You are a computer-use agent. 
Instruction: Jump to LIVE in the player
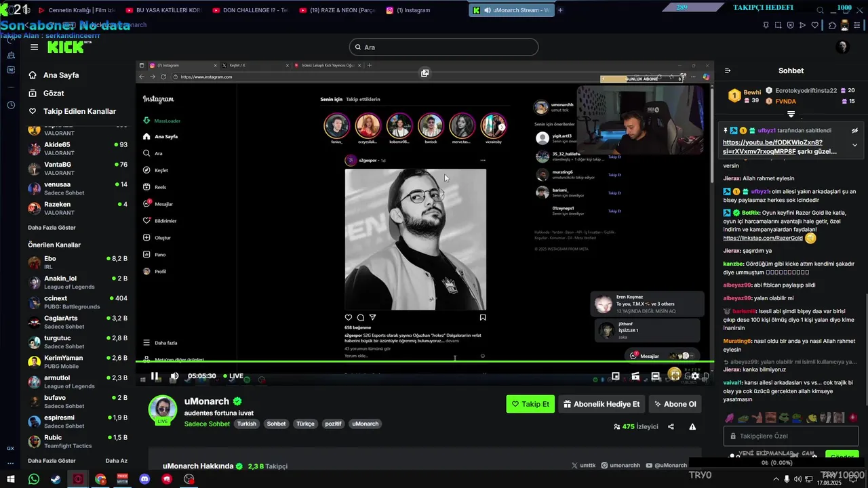point(233,376)
